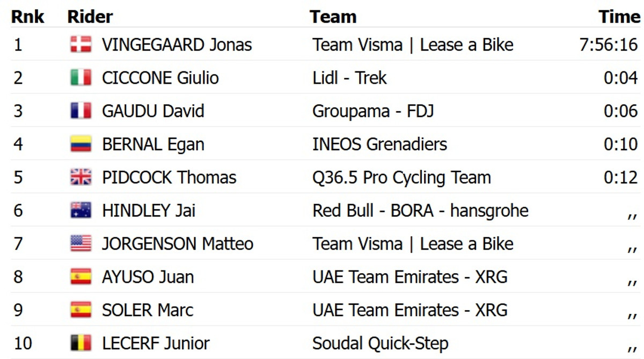Screen dimensions: 644x359
Task: Sort results by Rider column header
Action: pos(90,17)
